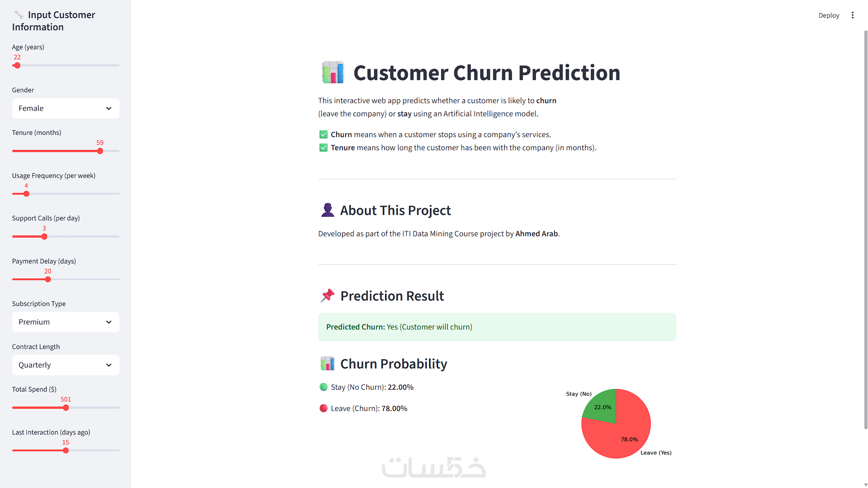Expand the Subscription Type dropdown
The image size is (868, 488).
66,322
